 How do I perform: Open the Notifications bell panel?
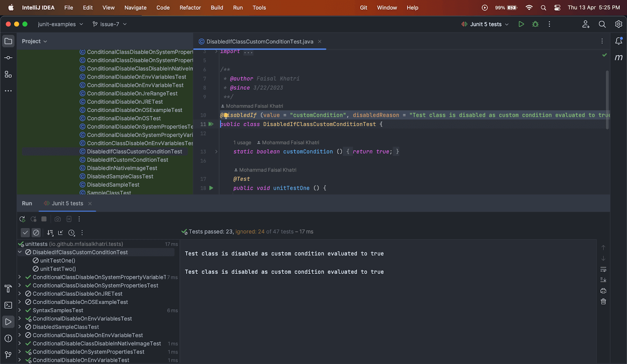coord(618,41)
